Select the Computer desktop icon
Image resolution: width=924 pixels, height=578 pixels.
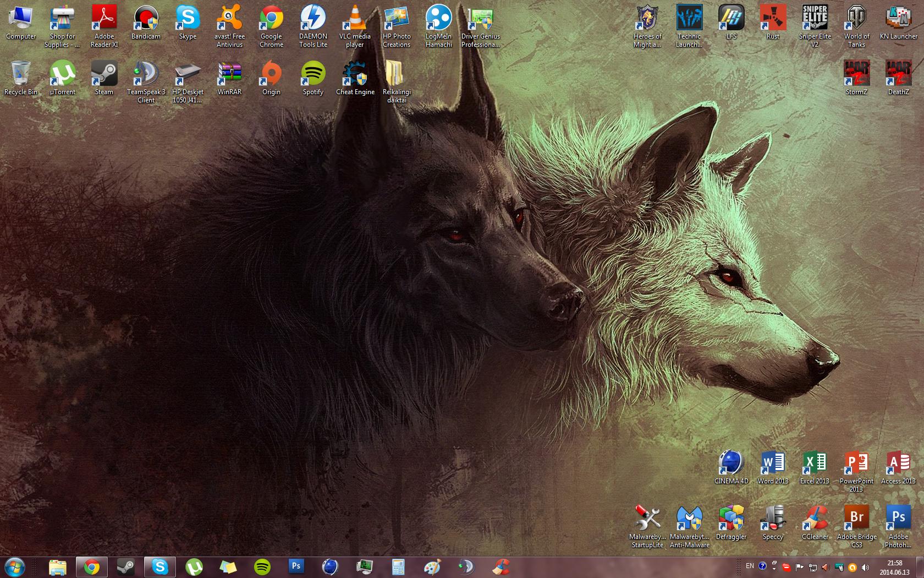point(21,24)
